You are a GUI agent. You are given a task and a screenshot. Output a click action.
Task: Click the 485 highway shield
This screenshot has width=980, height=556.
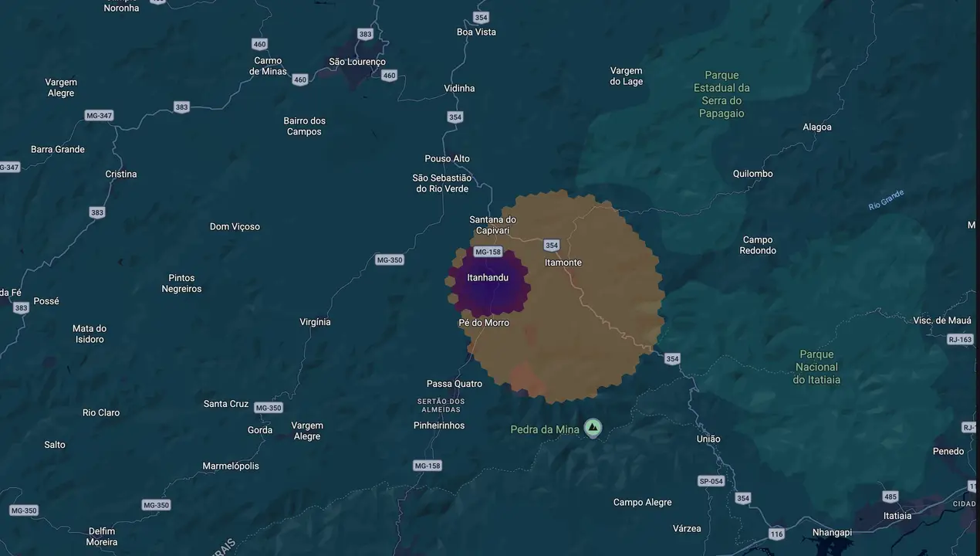pos(890,497)
